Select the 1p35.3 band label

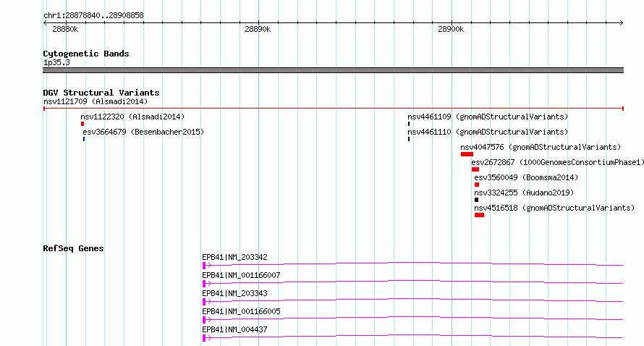click(x=56, y=62)
